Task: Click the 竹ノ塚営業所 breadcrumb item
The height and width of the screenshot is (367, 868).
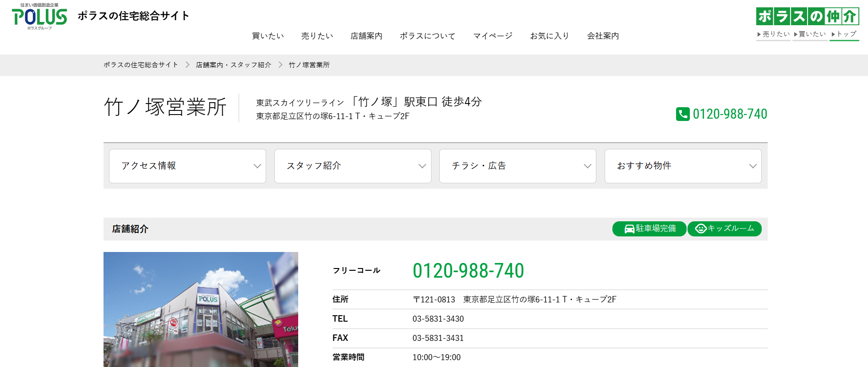Action: [309, 65]
